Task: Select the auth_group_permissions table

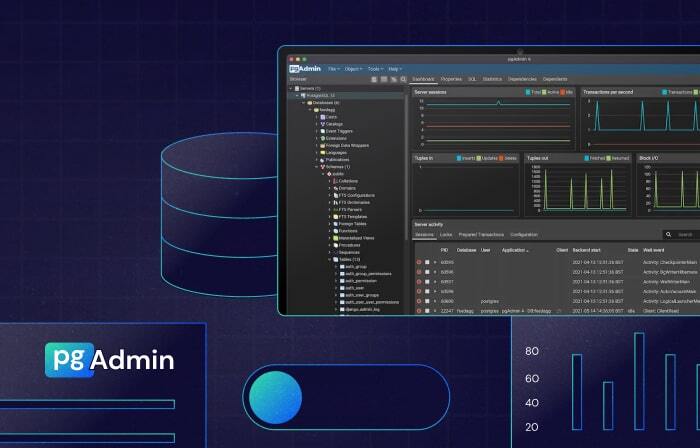Action: click(368, 274)
